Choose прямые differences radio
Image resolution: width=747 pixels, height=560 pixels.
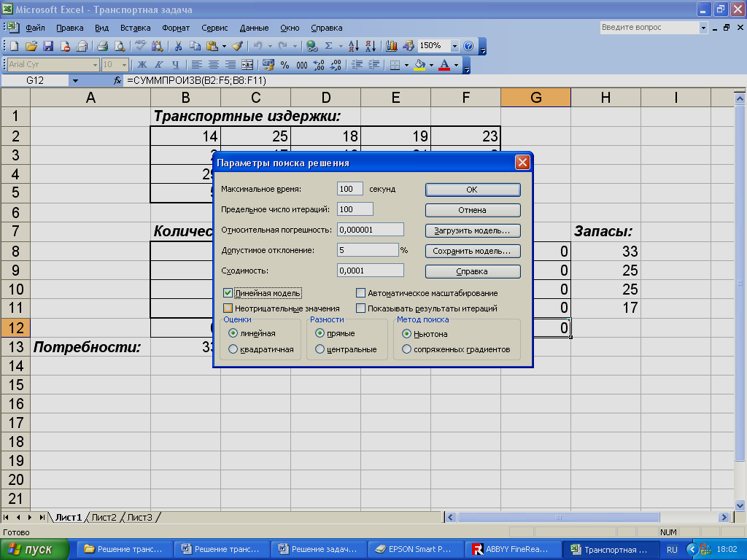[x=320, y=333]
